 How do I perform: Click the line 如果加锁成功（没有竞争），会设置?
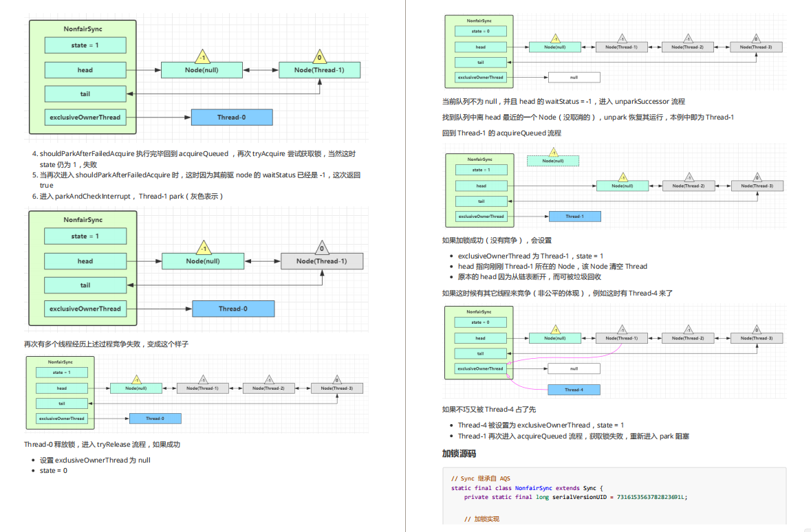497,240
